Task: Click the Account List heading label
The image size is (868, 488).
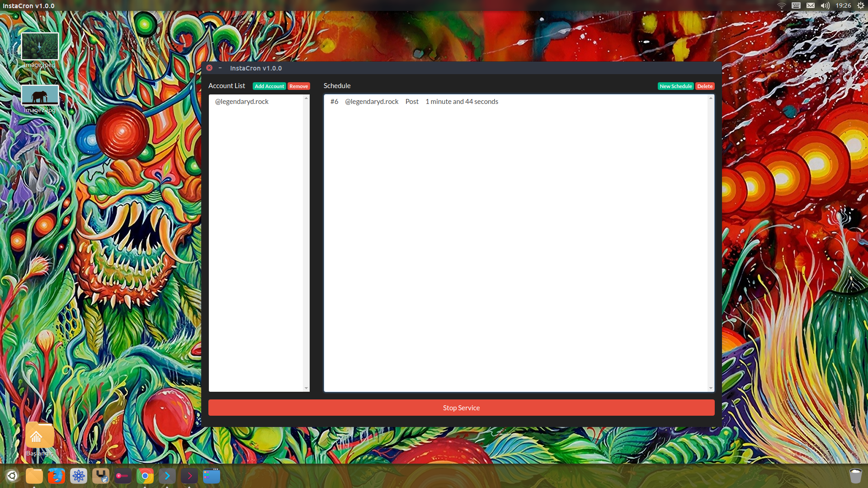Action: coord(226,86)
